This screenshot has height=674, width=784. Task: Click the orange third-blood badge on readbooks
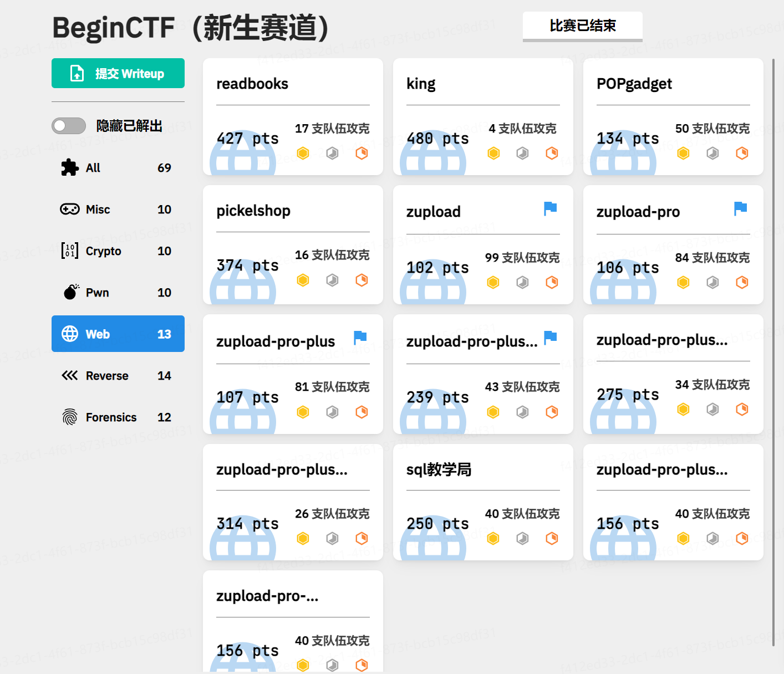click(362, 153)
